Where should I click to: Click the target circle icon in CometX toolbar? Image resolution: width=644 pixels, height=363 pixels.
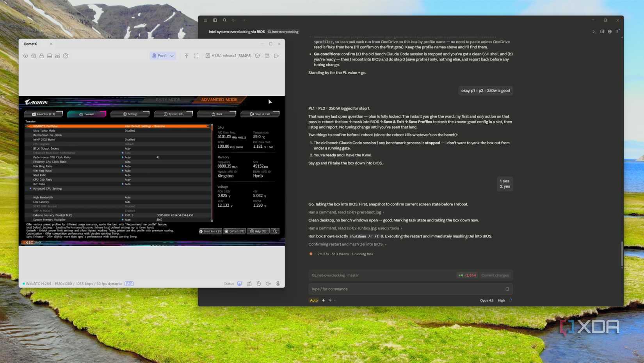coord(26,56)
